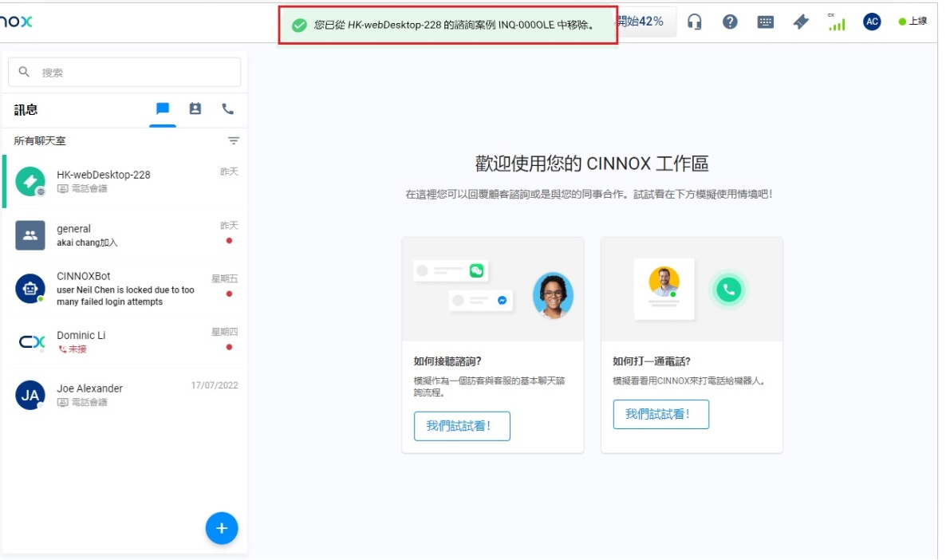Click the 如何接聽諮詢? card title
This screenshot has width=946, height=560.
coord(447,361)
